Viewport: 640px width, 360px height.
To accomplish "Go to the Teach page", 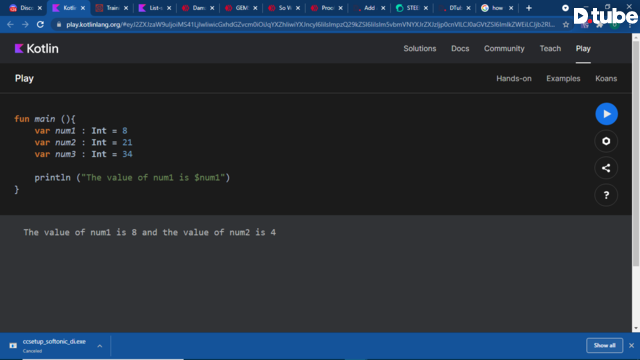I will [x=550, y=49].
